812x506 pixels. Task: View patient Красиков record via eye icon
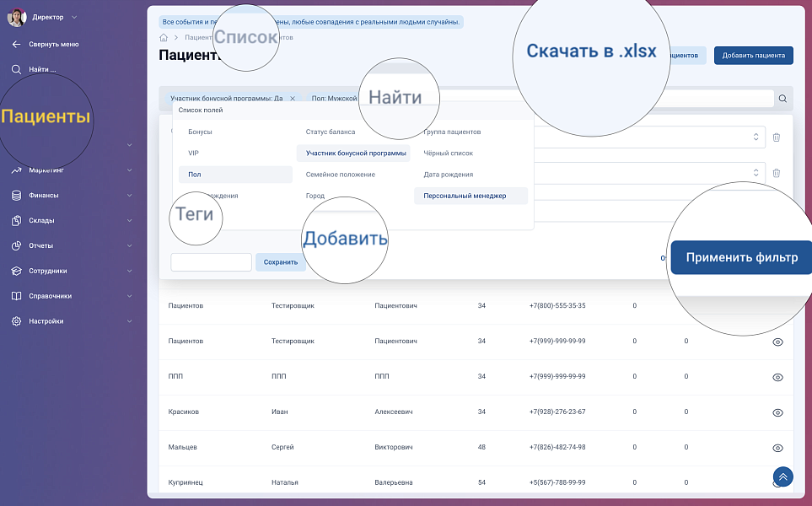pos(777,412)
